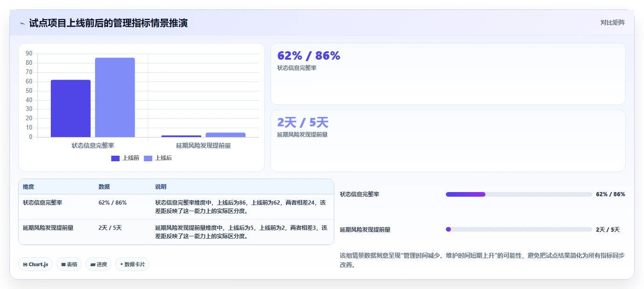This screenshot has height=289, width=644.
Task: Click the 数据卡片 tag
Action: click(132, 264)
